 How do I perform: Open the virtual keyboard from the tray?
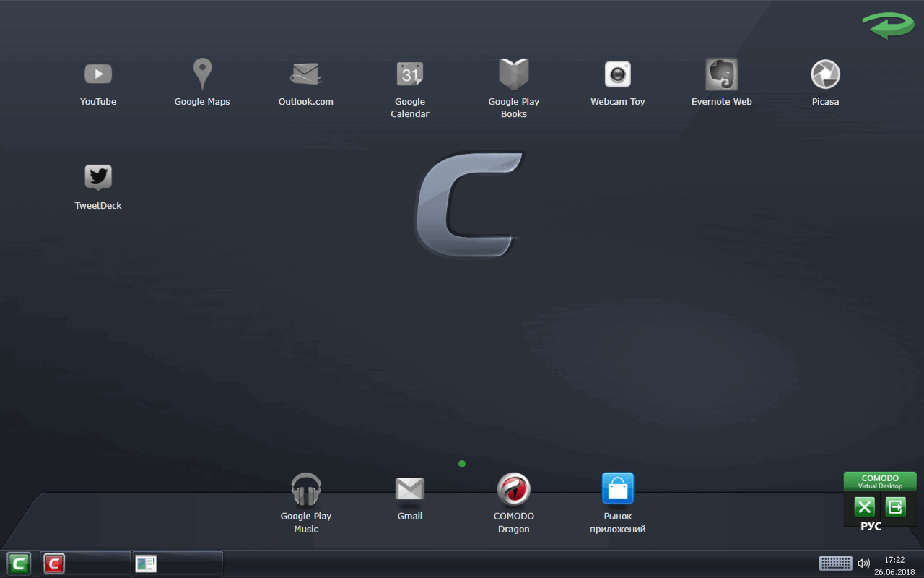[836, 563]
